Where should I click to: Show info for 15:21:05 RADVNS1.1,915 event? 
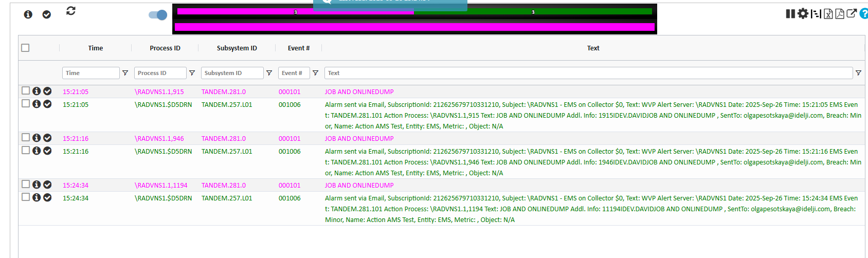point(37,91)
